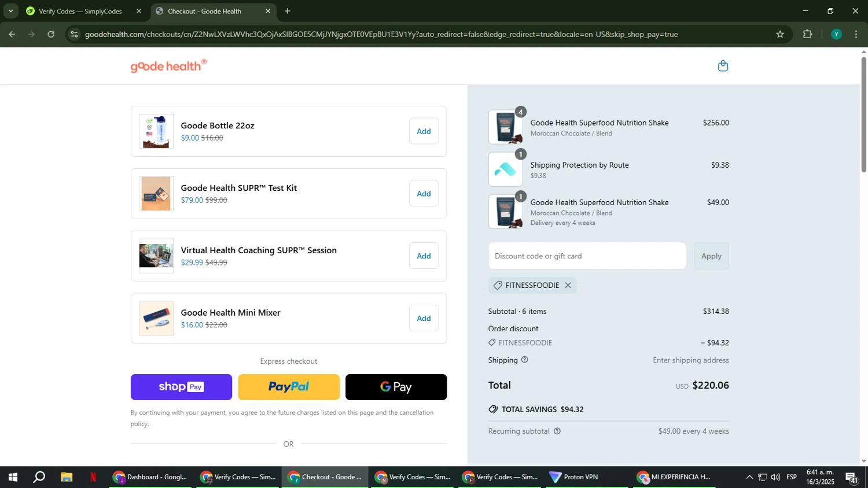868x488 pixels.
Task: Bookmark this page with star icon
Action: (x=780, y=35)
